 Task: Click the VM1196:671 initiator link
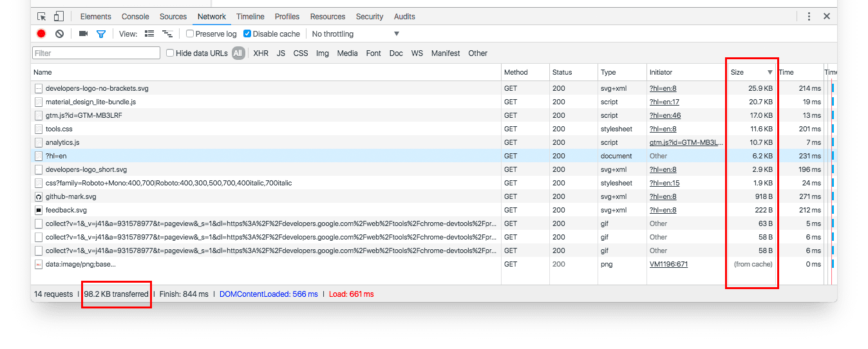click(668, 264)
